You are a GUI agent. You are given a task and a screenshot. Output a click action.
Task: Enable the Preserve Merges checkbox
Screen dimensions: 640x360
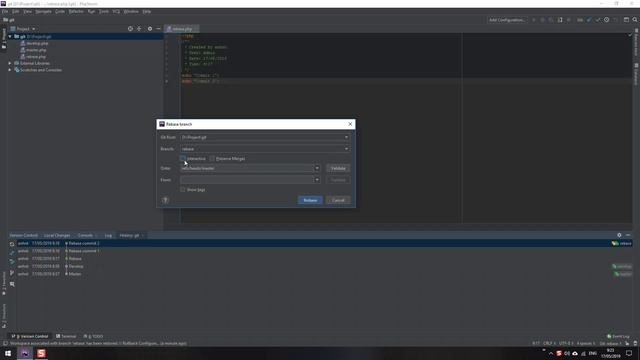[x=212, y=158]
